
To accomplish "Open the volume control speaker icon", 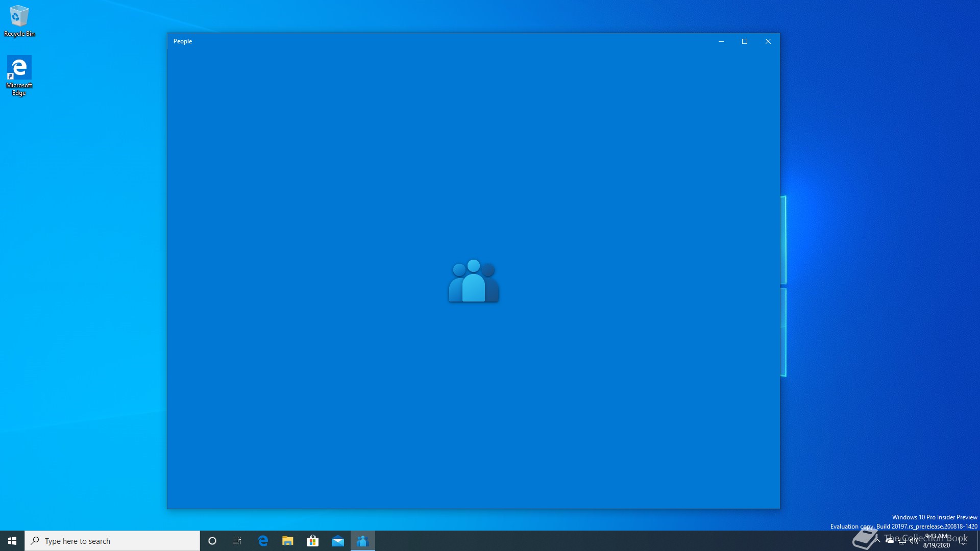I will 914,541.
